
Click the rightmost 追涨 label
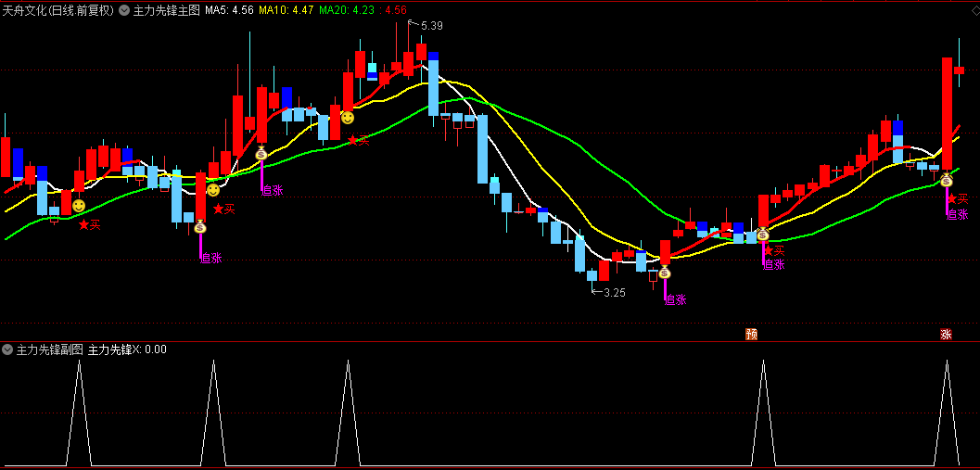958,214
